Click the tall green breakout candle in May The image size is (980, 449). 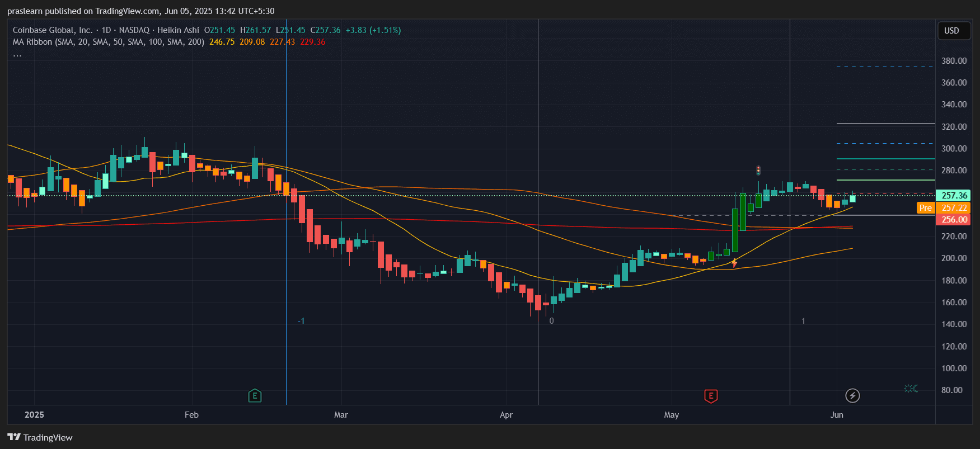click(735, 230)
